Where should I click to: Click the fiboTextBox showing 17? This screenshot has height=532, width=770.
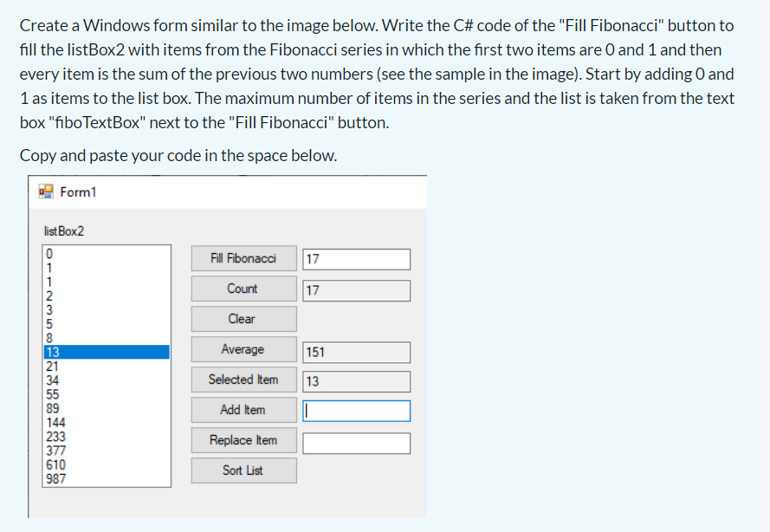(x=356, y=258)
